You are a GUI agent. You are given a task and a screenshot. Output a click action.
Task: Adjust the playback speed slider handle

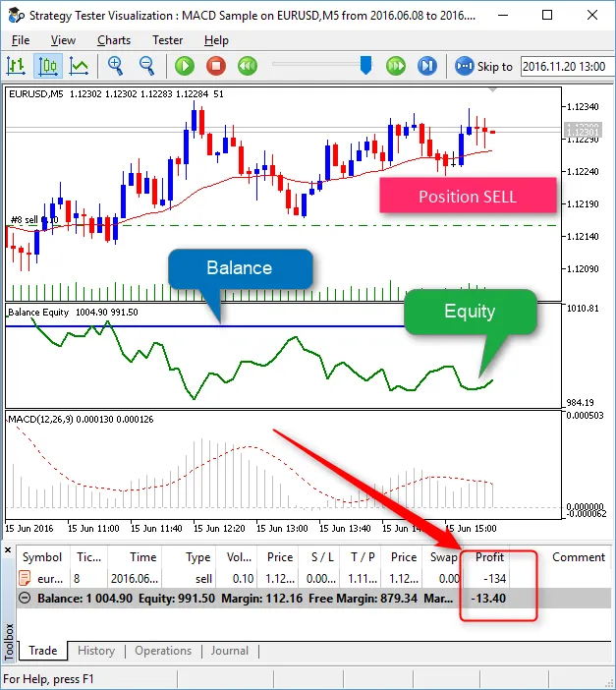[365, 65]
